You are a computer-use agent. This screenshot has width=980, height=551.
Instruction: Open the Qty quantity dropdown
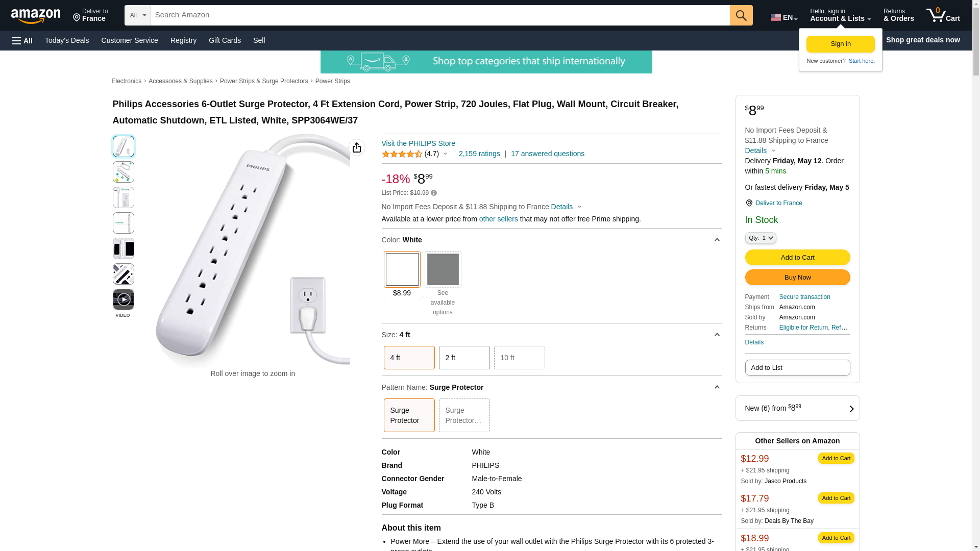coord(760,238)
